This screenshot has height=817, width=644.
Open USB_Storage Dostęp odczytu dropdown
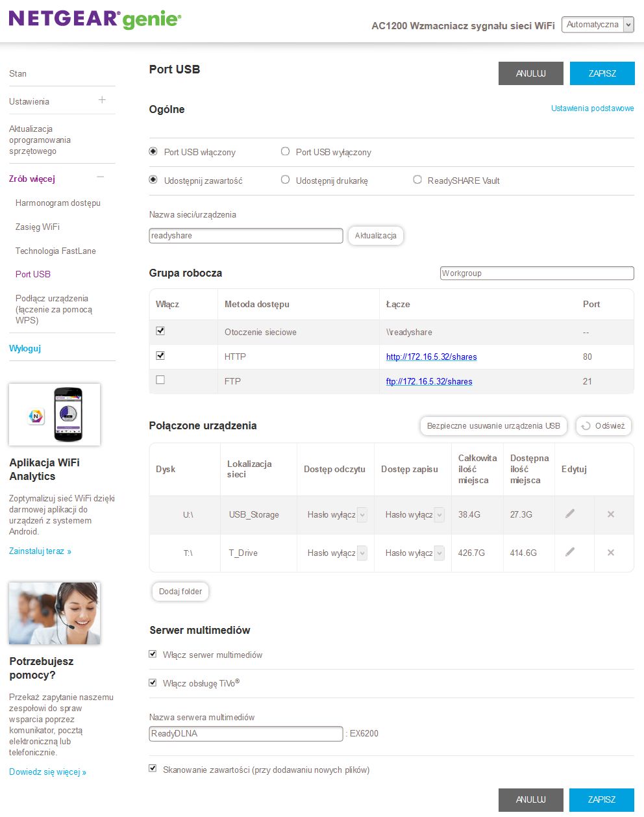tap(335, 514)
